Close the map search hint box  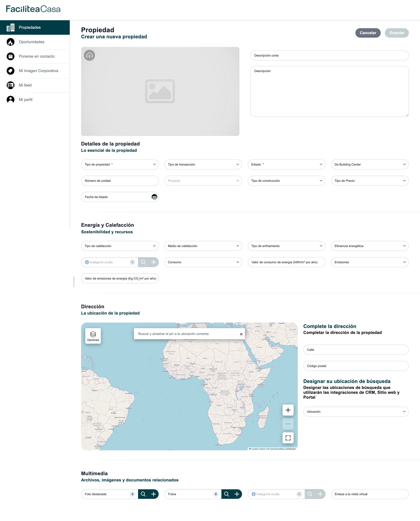[x=241, y=334]
